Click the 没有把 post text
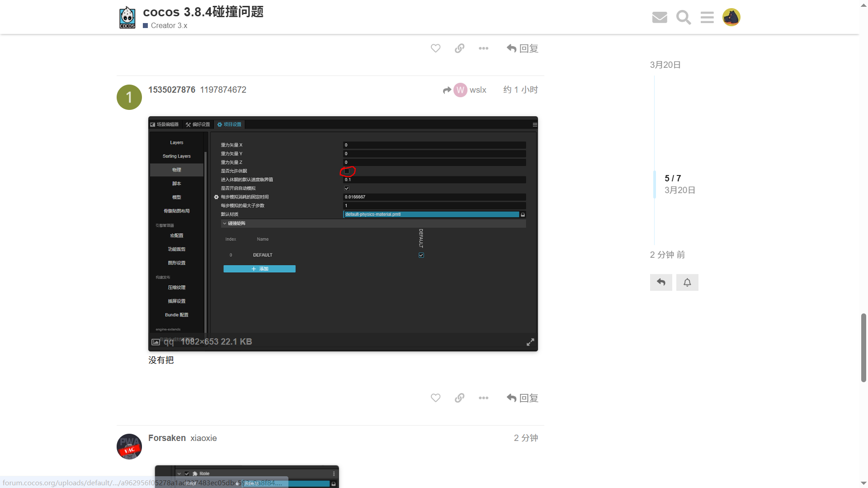This screenshot has height=488, width=868. pos(161,360)
